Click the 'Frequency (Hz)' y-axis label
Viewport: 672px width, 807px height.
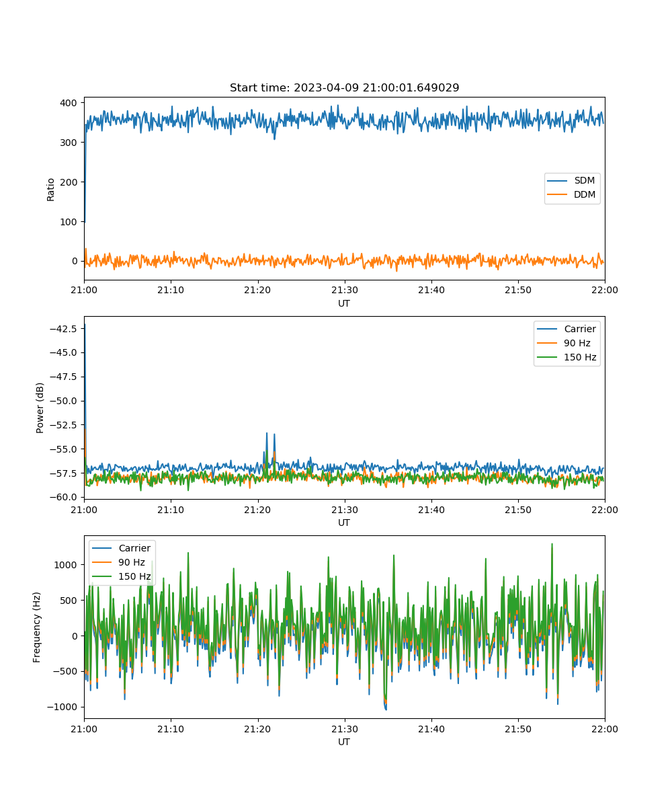pos(37,627)
